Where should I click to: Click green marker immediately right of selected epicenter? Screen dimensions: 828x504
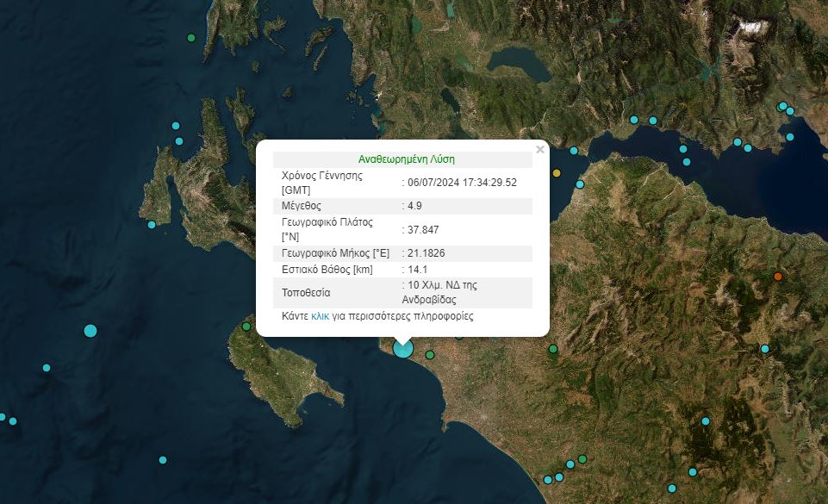430,354
